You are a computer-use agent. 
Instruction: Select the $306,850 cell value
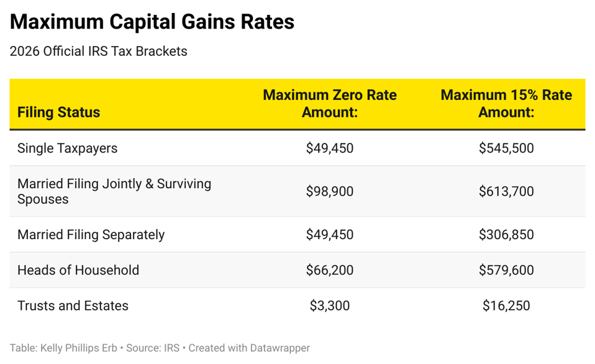[506, 235]
